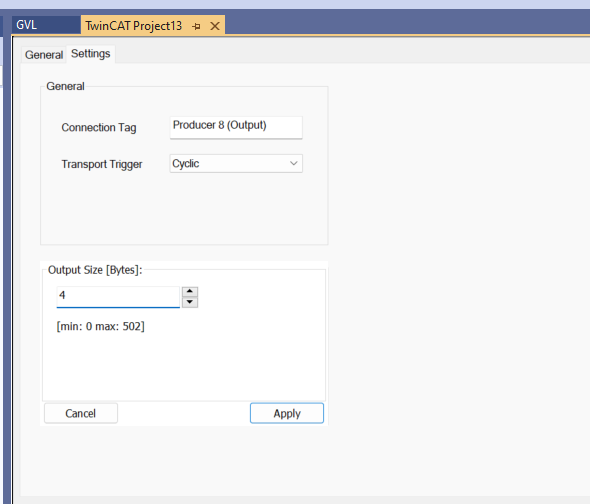This screenshot has width=590, height=504.
Task: Decrease Output Size with down arrow
Action: coord(190,302)
